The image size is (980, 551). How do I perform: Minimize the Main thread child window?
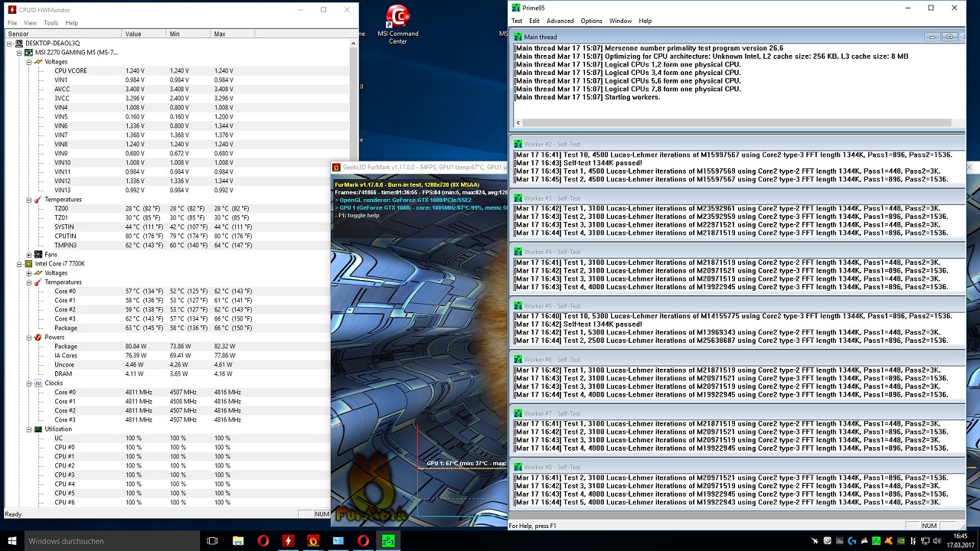point(932,37)
